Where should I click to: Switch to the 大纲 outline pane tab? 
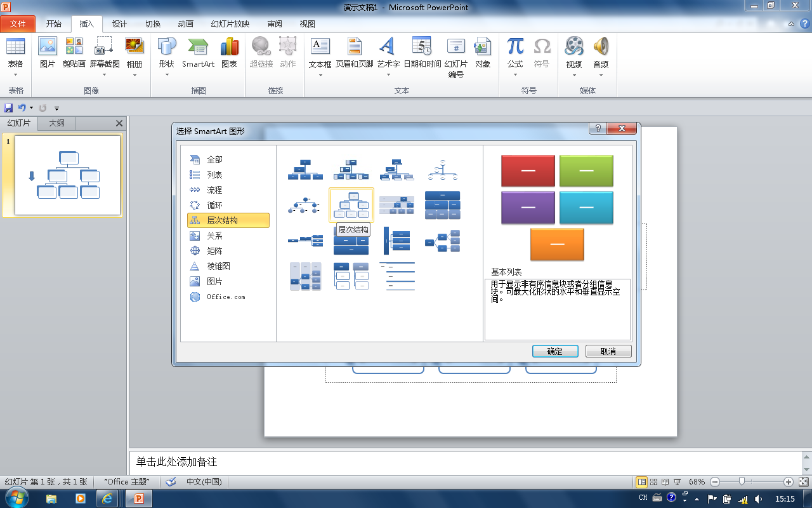coord(57,123)
